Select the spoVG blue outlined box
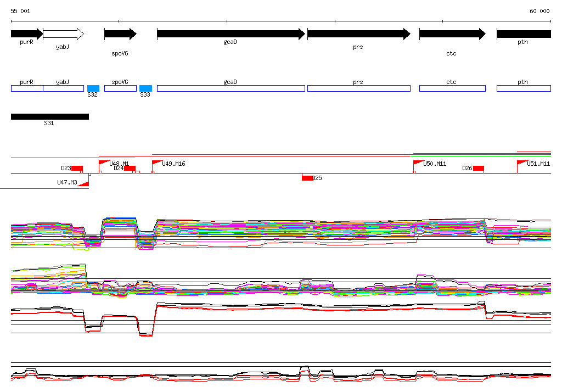 click(x=120, y=88)
